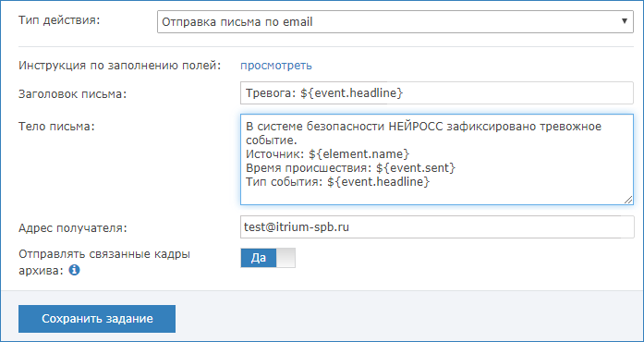Click the "Инструкция по заполнению полей:" label
644x342 pixels.
[120, 66]
